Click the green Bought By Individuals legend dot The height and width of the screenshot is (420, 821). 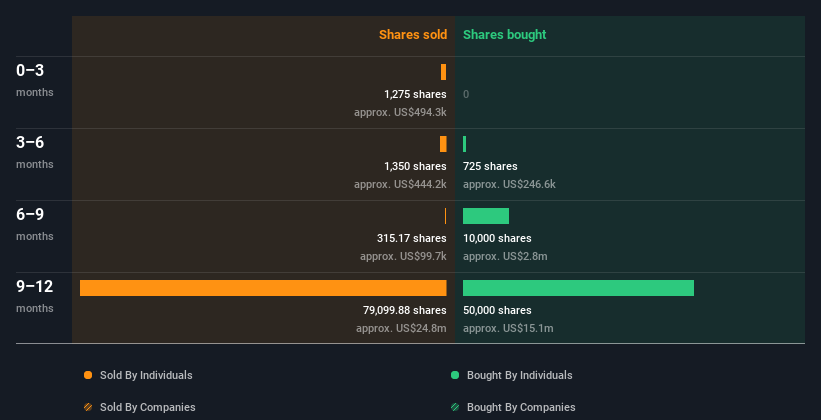455,375
